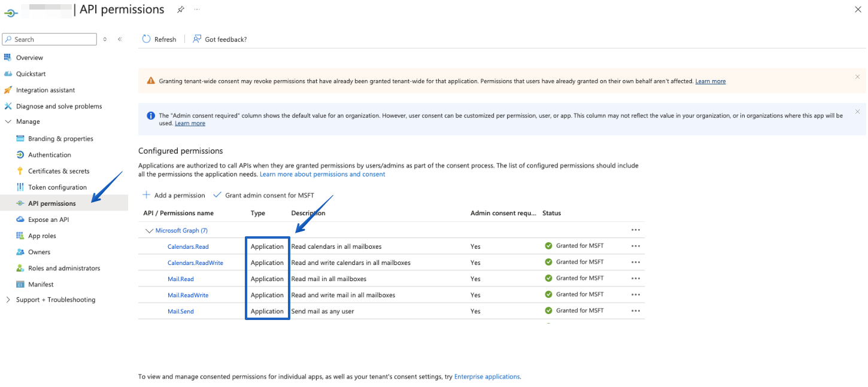868x387 pixels.
Task: Click the API / Permissions name column header
Action: (x=178, y=213)
